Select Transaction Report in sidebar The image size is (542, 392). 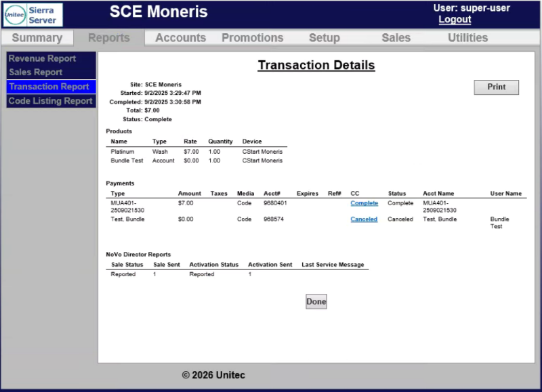click(51, 87)
